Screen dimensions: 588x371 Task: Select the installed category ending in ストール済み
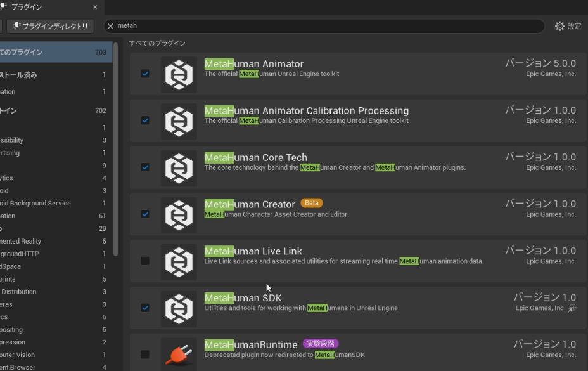56,75
